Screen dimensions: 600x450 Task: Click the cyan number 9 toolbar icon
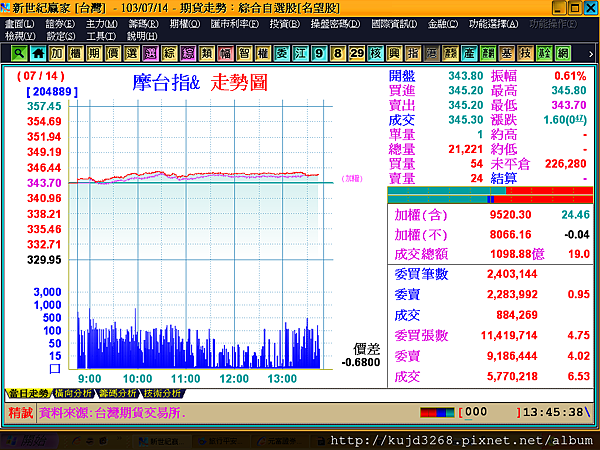pyautogui.click(x=319, y=53)
